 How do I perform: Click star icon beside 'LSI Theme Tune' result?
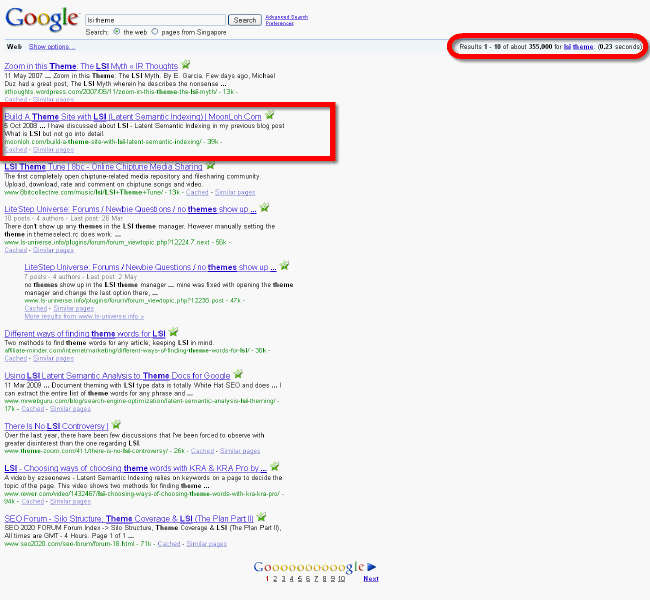pyautogui.click(x=211, y=165)
